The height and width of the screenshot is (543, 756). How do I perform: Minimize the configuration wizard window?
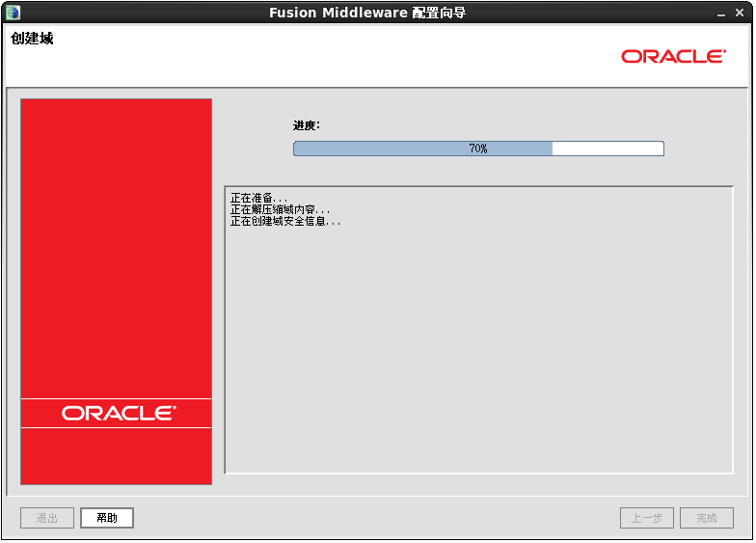pyautogui.click(x=721, y=14)
